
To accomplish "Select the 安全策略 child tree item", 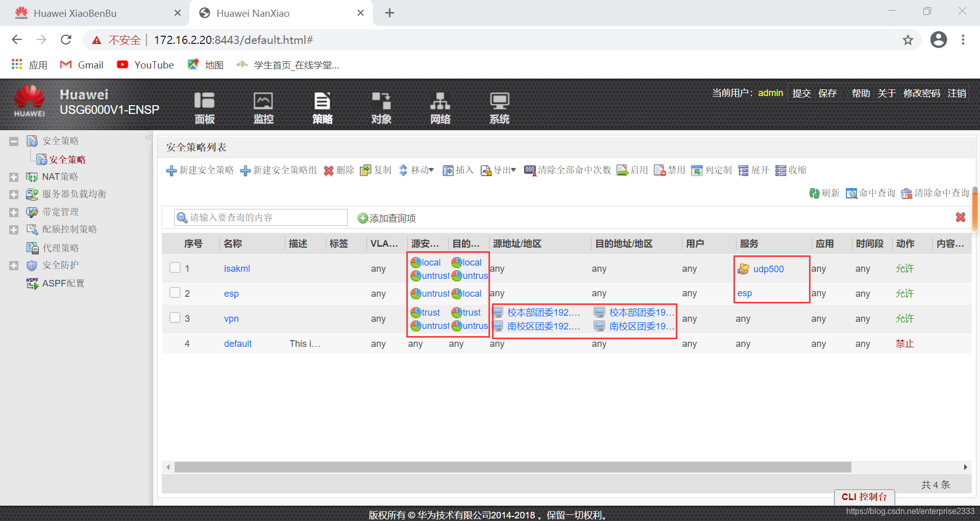I will pyautogui.click(x=67, y=159).
